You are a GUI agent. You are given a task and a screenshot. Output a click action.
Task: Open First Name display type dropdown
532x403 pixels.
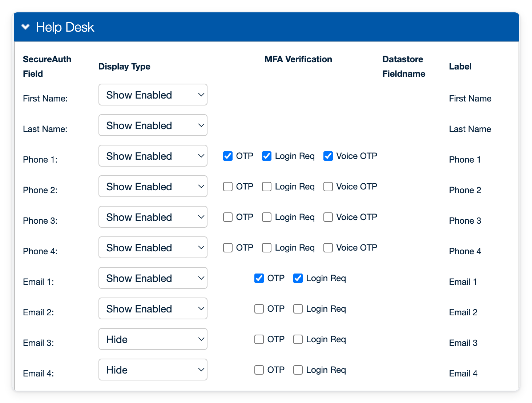[x=153, y=95]
